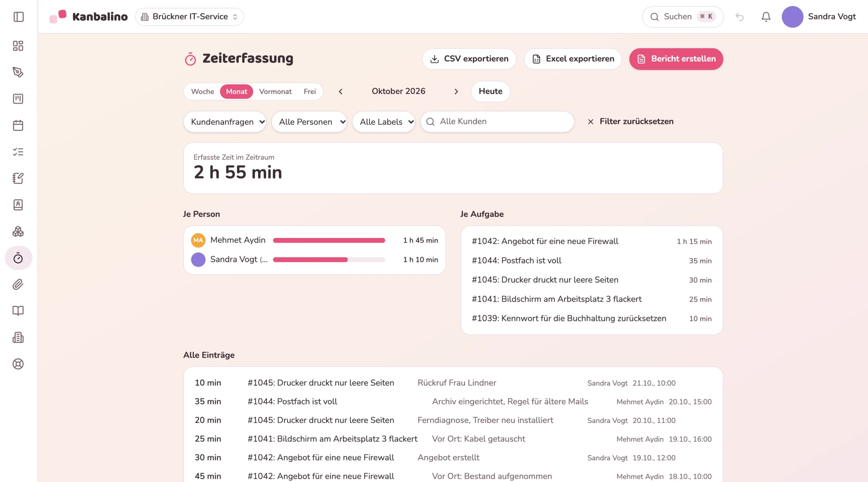Image resolution: width=868 pixels, height=482 pixels.
Task: Click the Kanbalino logo
Action: [88, 16]
